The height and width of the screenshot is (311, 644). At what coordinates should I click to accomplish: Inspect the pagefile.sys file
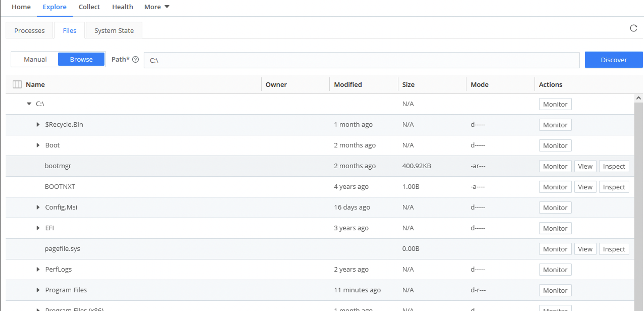click(614, 249)
